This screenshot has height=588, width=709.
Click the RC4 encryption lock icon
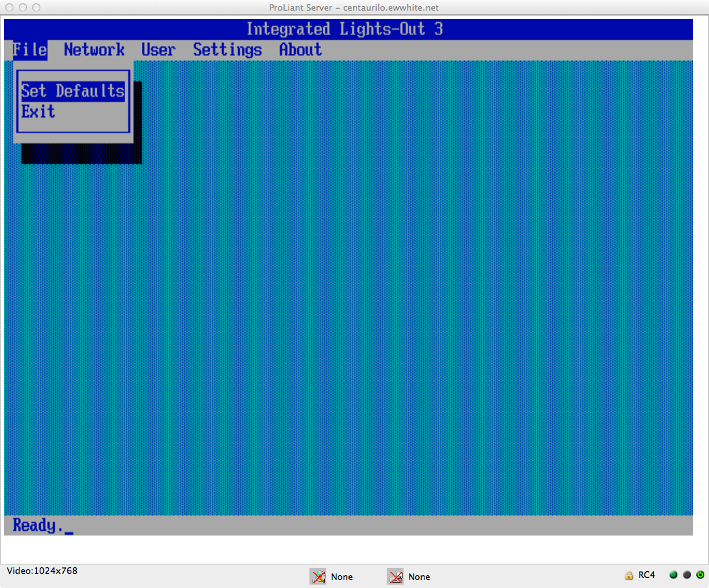click(628, 575)
